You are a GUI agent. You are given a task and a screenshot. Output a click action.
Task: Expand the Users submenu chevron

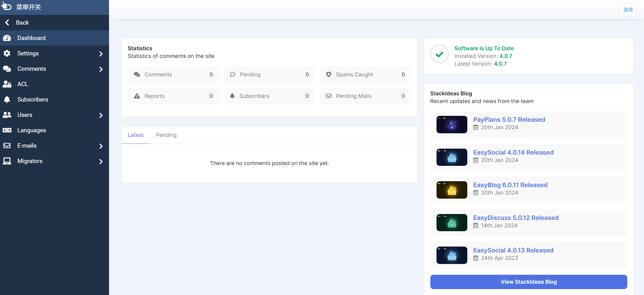[101, 115]
